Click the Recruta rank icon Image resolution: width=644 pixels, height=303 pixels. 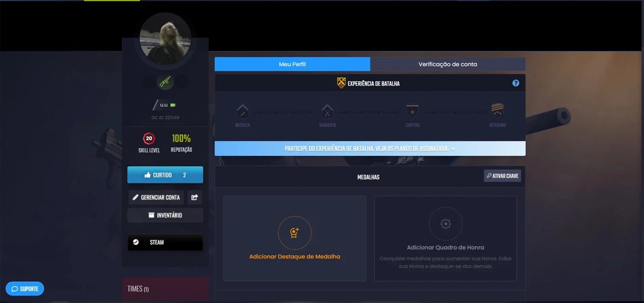(242, 111)
